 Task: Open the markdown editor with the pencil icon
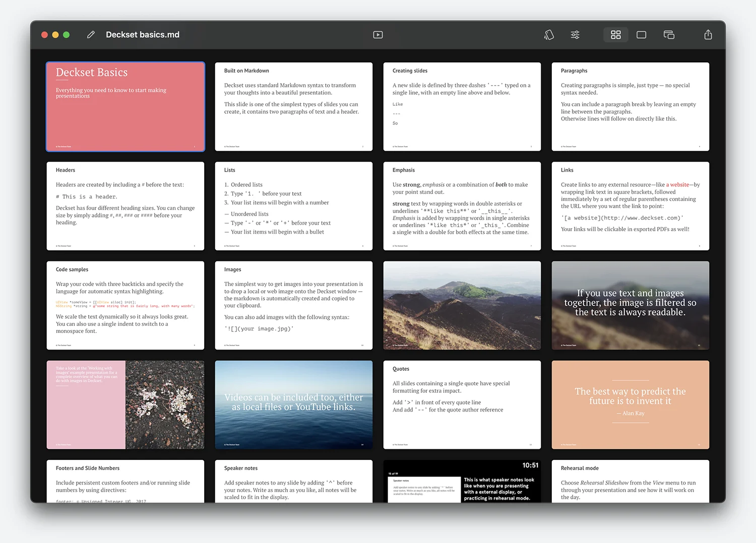(x=91, y=35)
